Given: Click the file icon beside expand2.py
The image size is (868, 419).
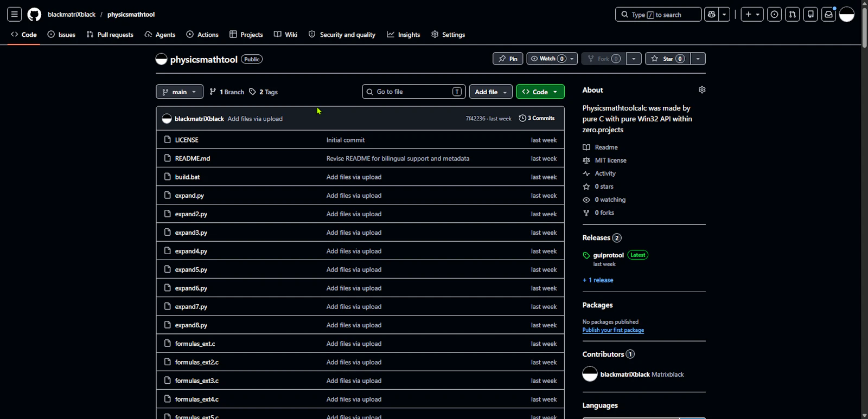Looking at the screenshot, I should (168, 214).
